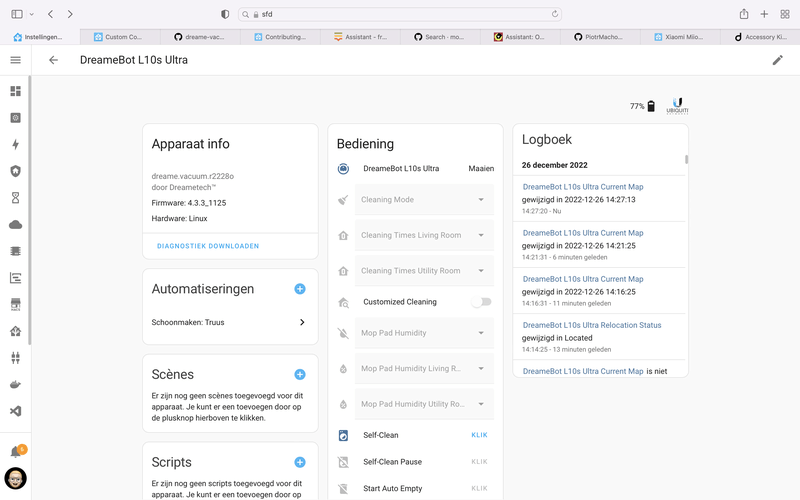Open the Relocation Status log link
The image size is (800, 500).
coord(592,325)
